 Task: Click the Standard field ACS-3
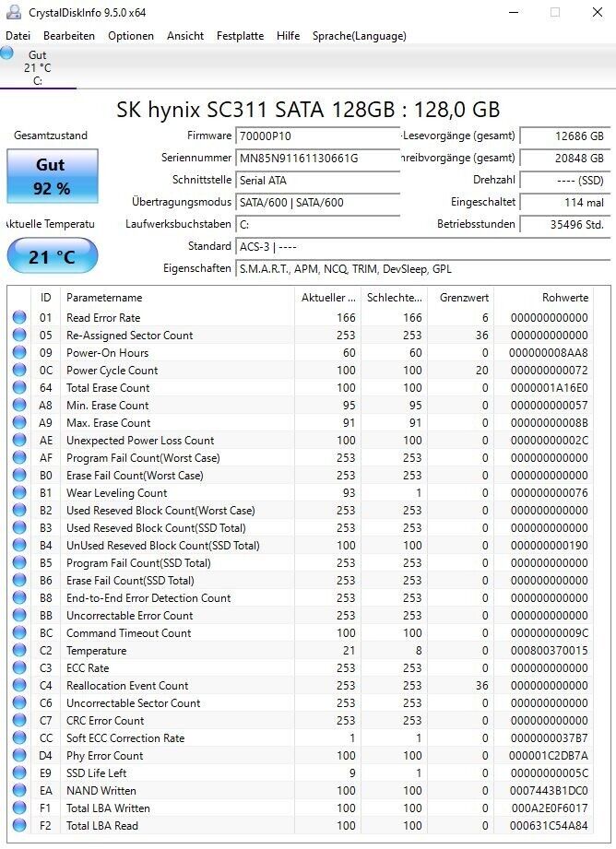423,246
